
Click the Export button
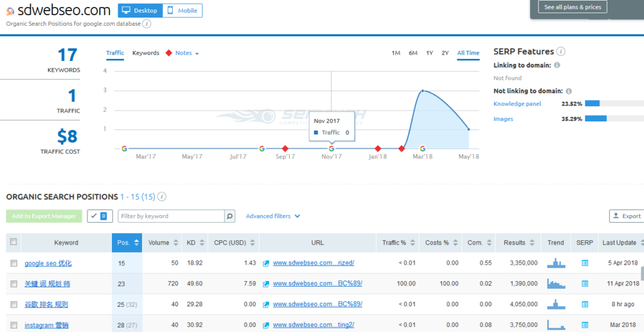tap(626, 216)
